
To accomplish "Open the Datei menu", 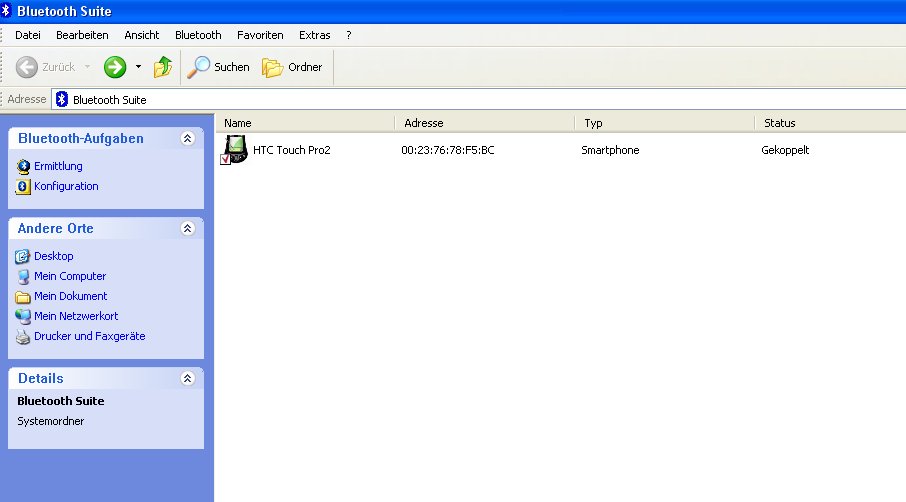I will (x=28, y=35).
